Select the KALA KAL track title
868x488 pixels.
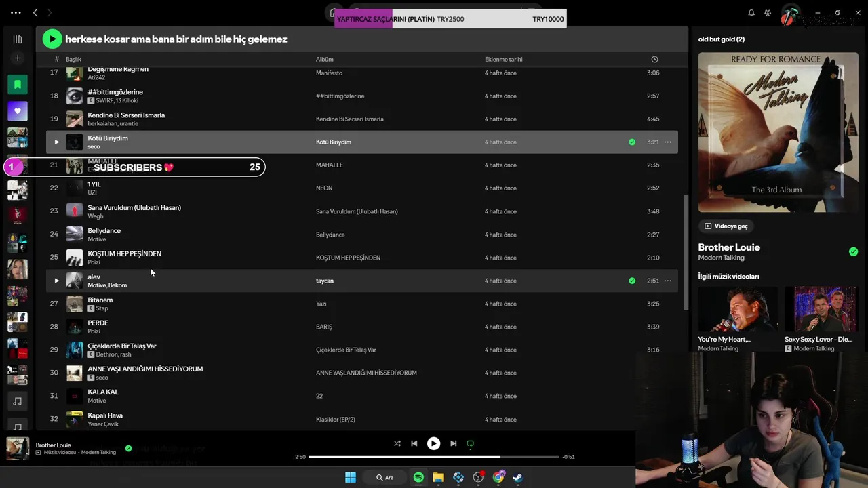point(103,392)
